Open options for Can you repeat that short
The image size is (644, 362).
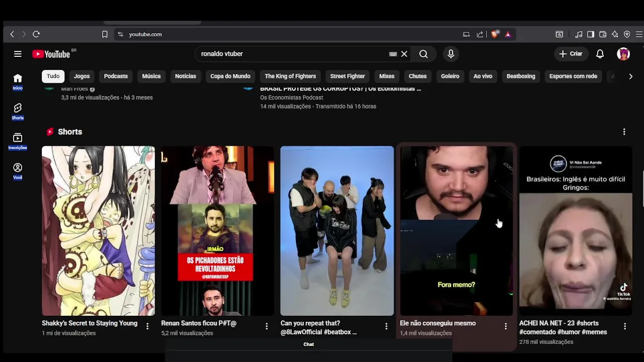386,326
